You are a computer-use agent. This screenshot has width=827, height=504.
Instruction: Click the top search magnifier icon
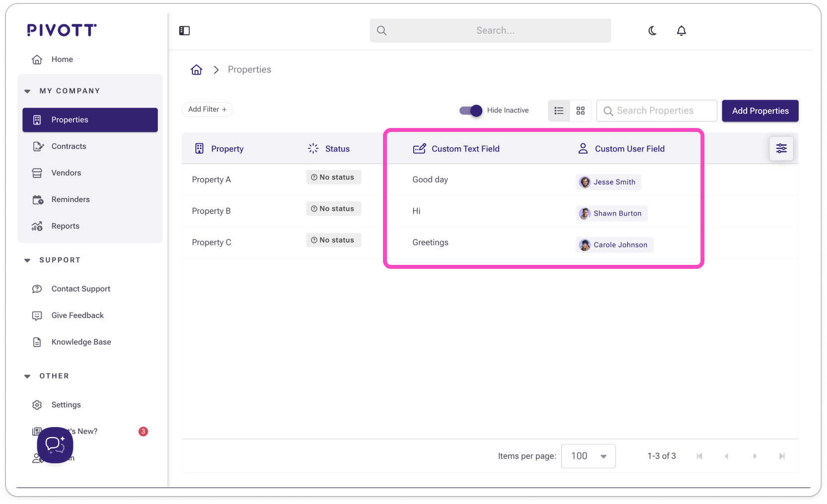[382, 31]
